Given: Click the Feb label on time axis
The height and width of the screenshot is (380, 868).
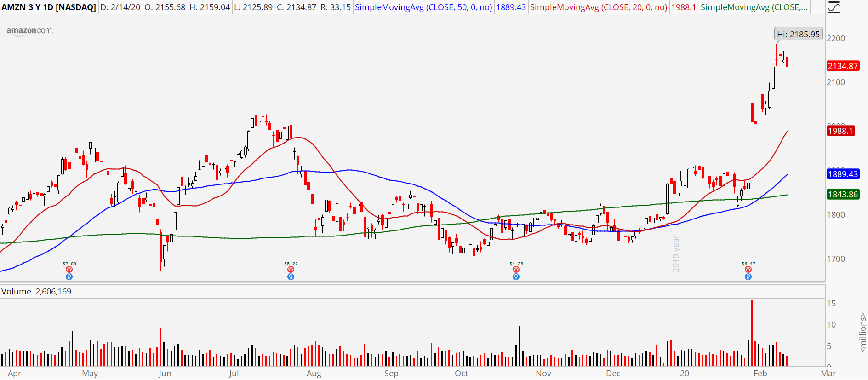Looking at the screenshot, I should coord(760,374).
